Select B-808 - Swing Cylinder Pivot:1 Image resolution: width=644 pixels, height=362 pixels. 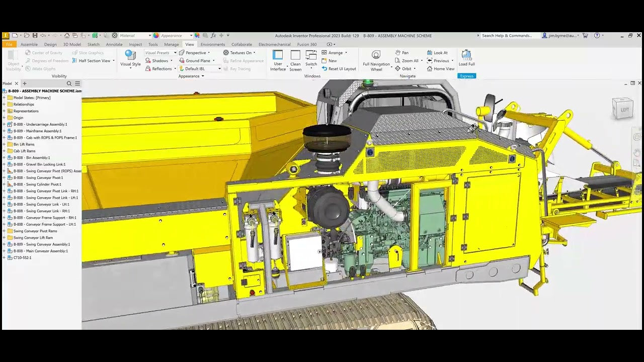38,184
